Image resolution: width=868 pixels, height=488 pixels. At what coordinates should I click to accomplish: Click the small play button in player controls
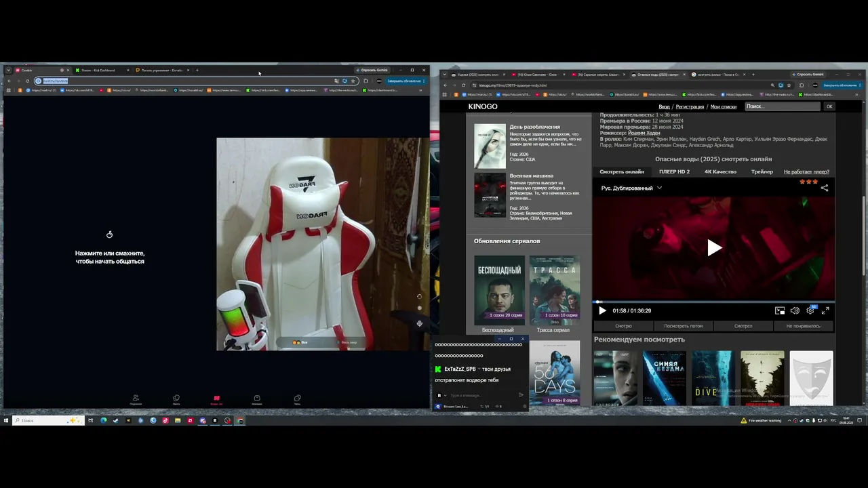[602, 310]
